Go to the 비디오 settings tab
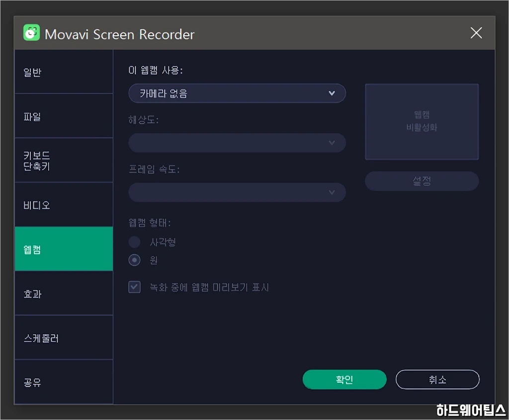The image size is (509, 420). (x=64, y=205)
